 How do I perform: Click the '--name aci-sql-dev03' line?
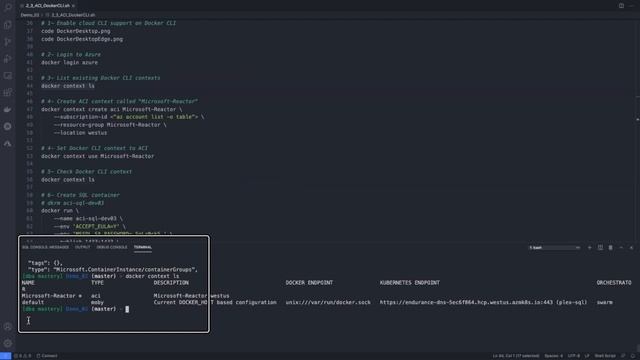pyautogui.click(x=88, y=219)
